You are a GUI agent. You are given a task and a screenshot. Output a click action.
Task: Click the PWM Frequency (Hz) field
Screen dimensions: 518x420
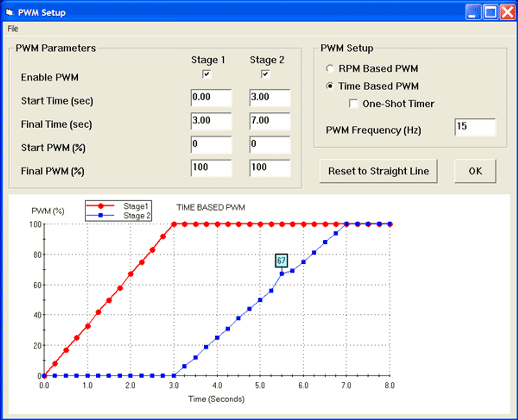[475, 127]
